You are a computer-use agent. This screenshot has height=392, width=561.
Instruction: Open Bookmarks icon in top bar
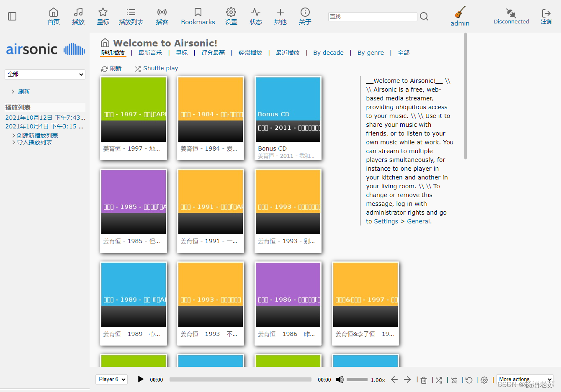(198, 13)
